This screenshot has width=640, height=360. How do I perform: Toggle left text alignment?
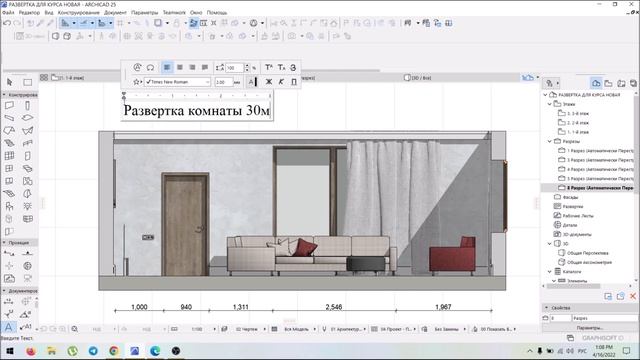(x=167, y=67)
